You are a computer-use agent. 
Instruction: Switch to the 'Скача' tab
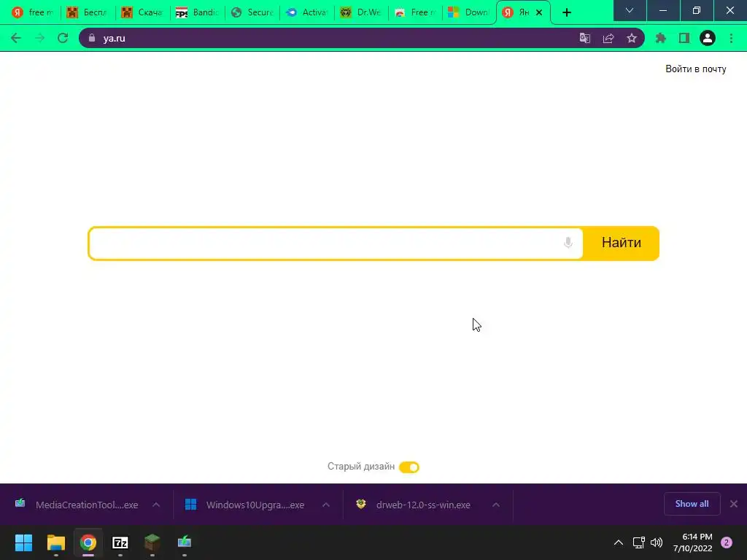click(142, 12)
